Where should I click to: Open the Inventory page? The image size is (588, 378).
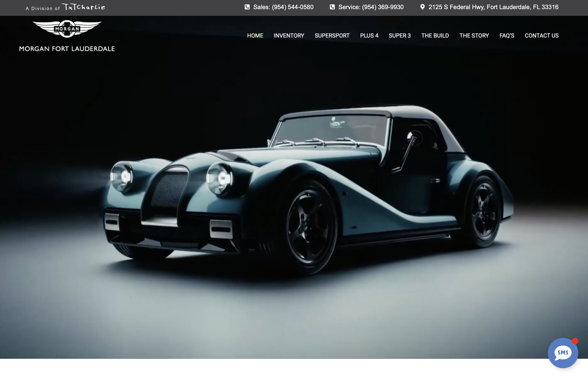click(289, 36)
